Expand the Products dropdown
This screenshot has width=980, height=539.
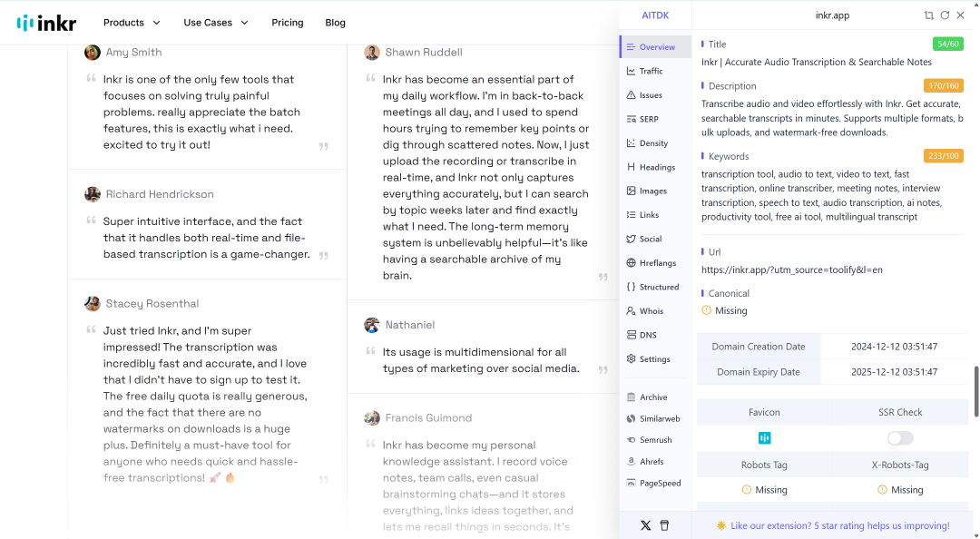(132, 23)
